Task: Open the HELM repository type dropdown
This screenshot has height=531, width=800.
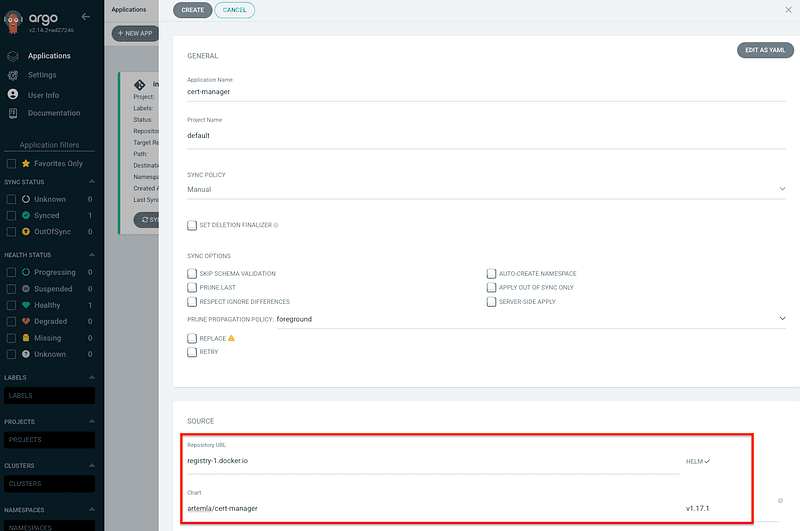Action: (698, 461)
